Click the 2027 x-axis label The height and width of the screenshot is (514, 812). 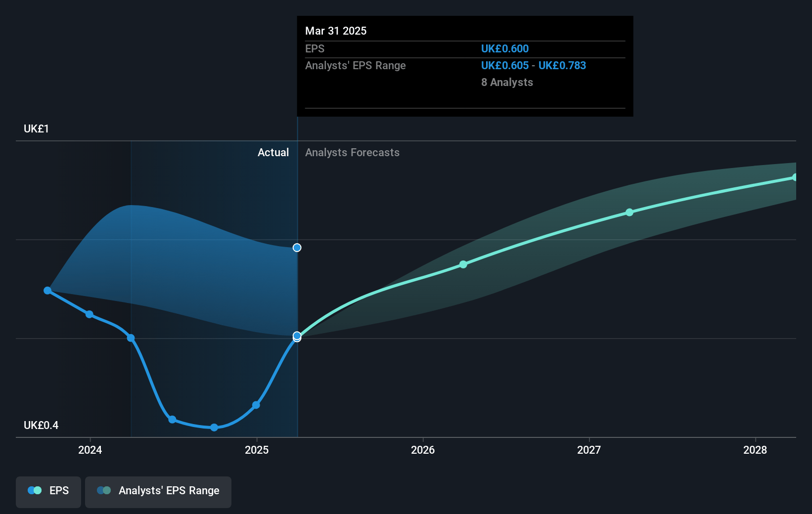[589, 450]
